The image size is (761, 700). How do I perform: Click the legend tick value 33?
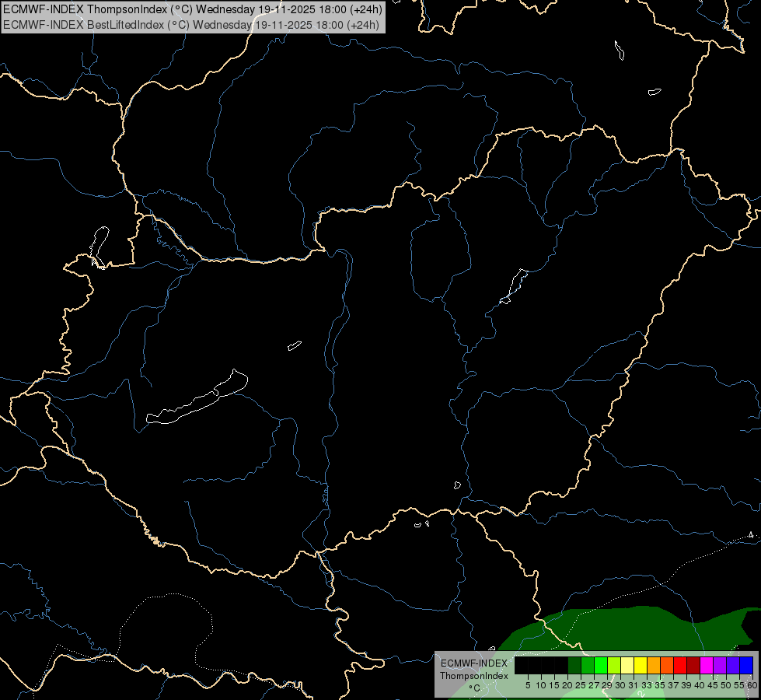647,685
